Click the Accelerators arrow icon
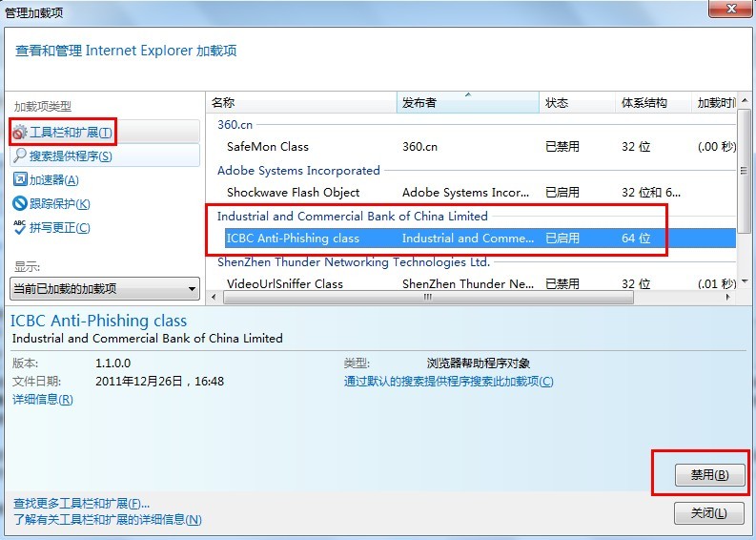The height and width of the screenshot is (540, 756). pyautogui.click(x=20, y=179)
